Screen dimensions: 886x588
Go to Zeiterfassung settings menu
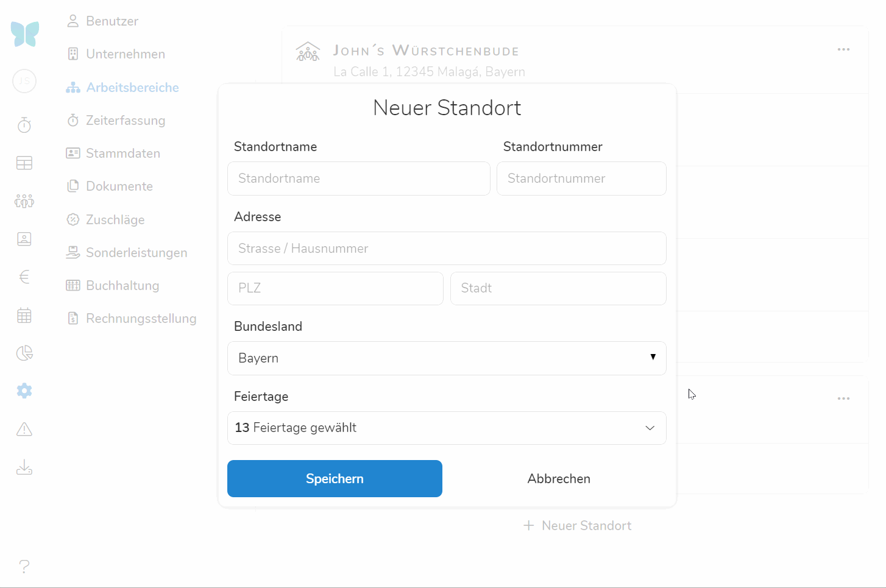pos(125,121)
